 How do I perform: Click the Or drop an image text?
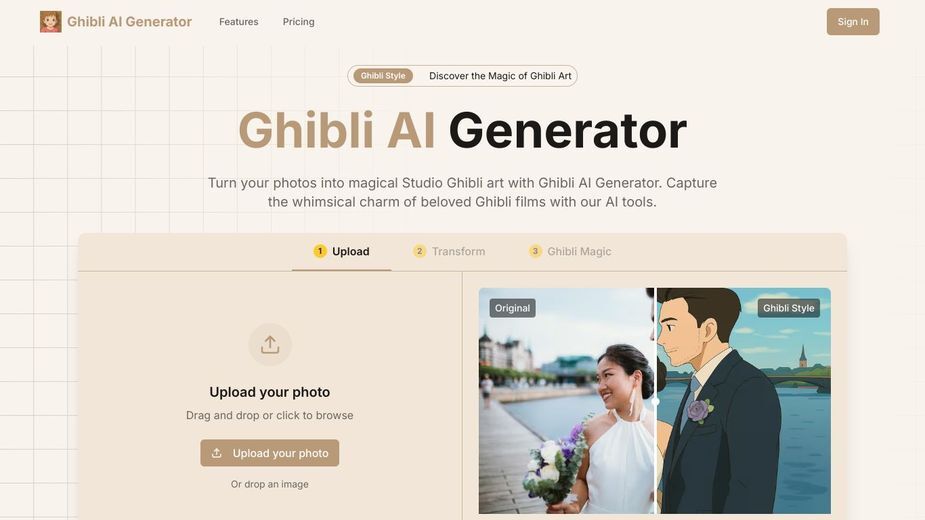(x=270, y=484)
